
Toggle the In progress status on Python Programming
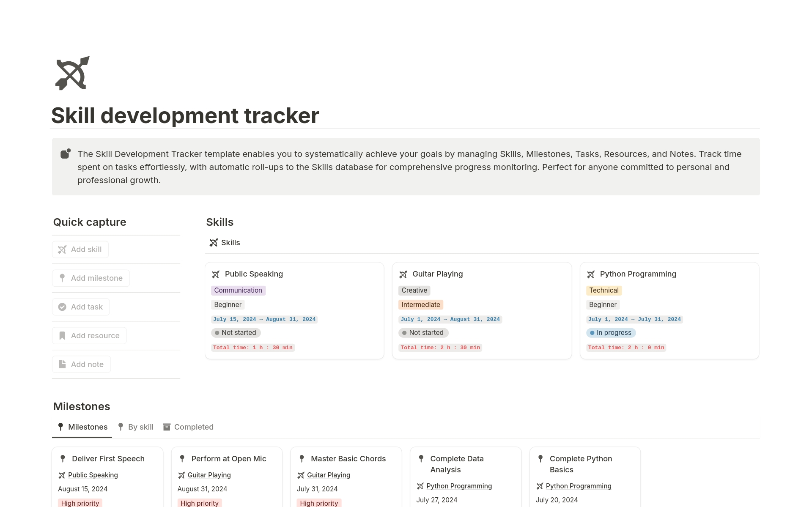[x=611, y=333]
